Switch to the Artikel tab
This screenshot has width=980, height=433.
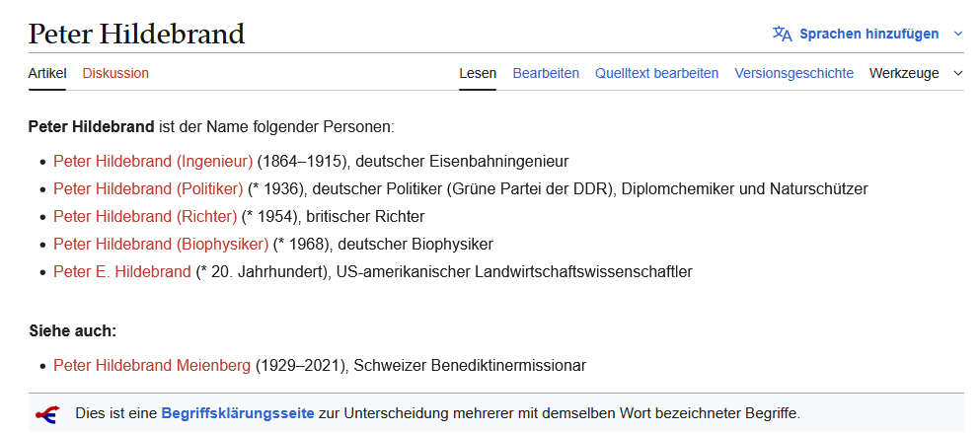coord(47,74)
